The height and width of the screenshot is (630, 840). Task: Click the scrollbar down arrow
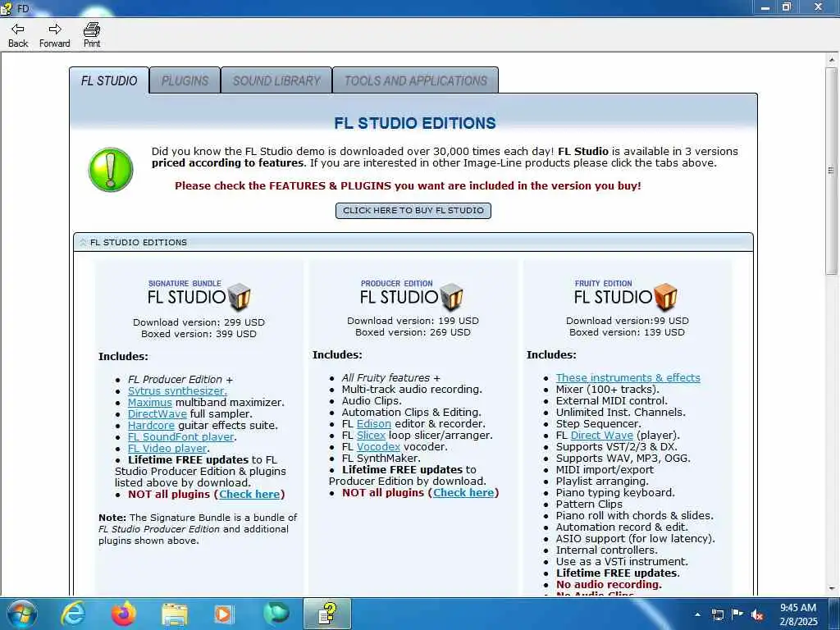832,589
